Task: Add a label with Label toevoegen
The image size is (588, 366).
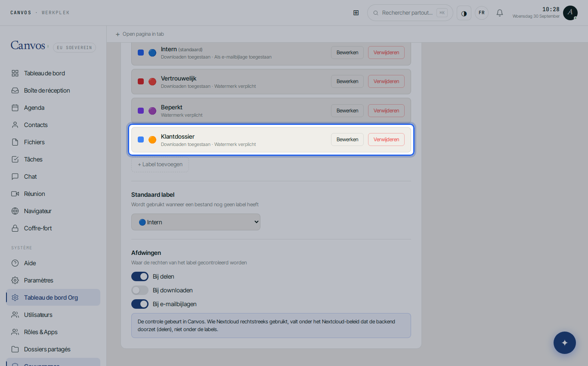Action: coord(160,164)
